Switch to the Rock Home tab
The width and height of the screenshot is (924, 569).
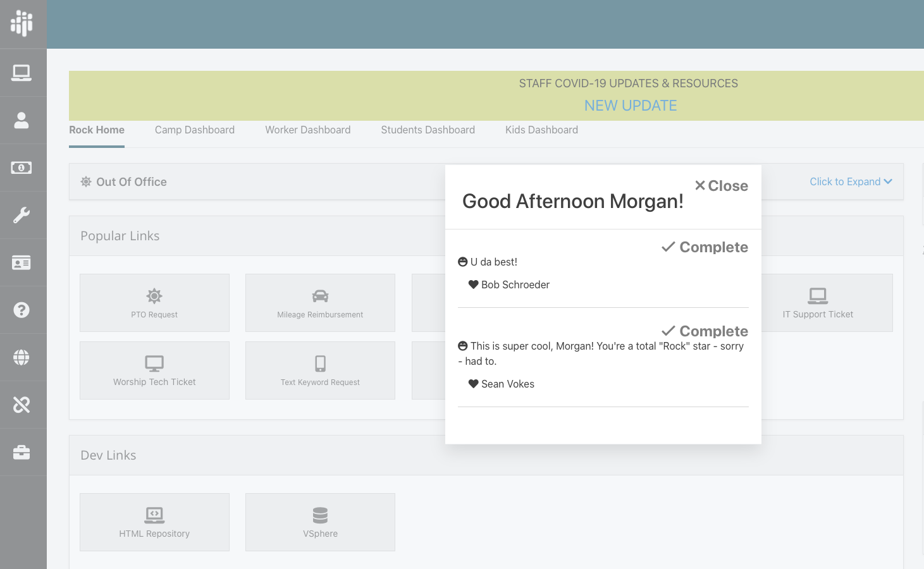tap(97, 130)
